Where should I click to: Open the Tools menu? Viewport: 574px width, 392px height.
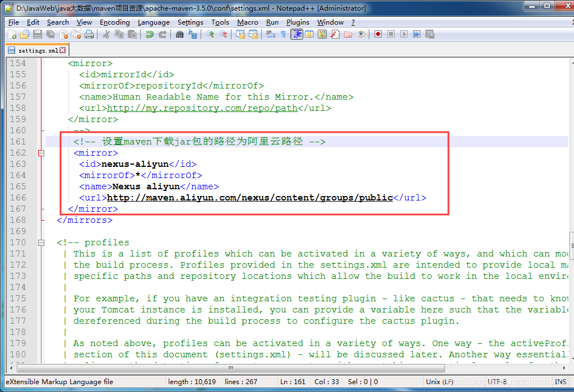220,22
